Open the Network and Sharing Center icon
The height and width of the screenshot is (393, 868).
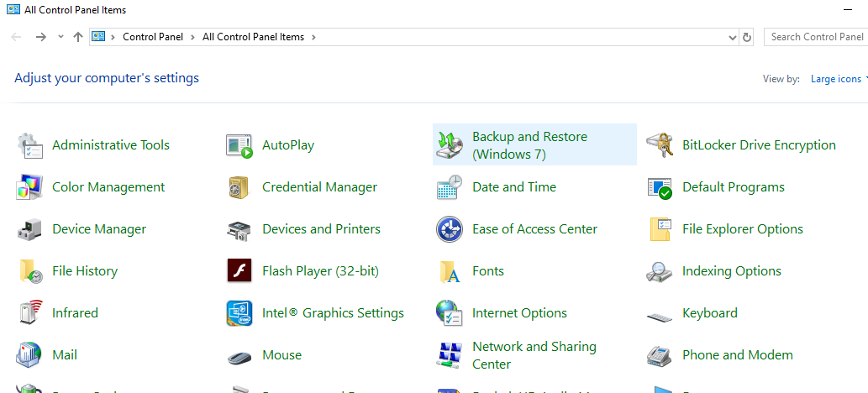click(x=450, y=355)
